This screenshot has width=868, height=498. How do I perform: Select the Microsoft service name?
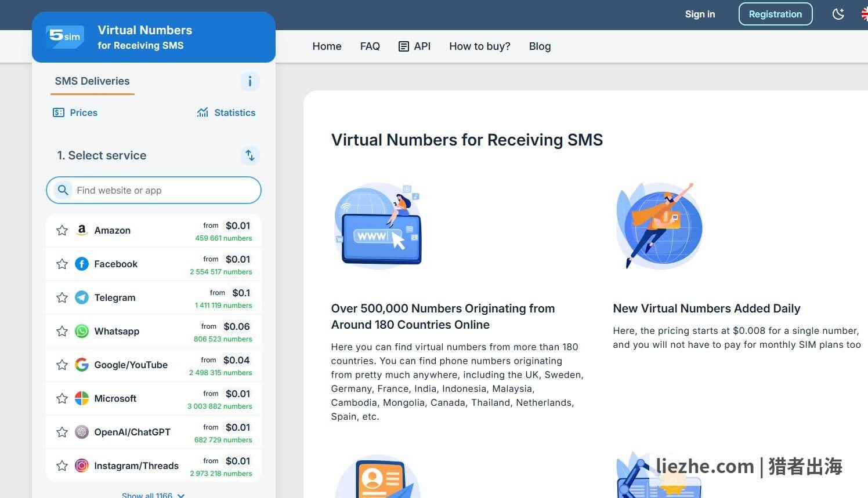[x=115, y=398]
